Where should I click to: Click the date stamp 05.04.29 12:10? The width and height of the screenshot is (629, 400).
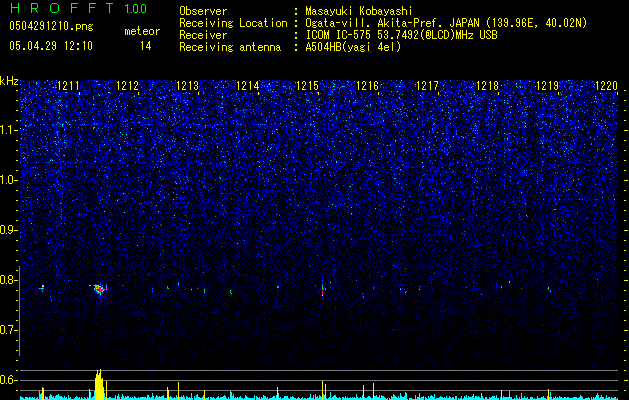51,46
